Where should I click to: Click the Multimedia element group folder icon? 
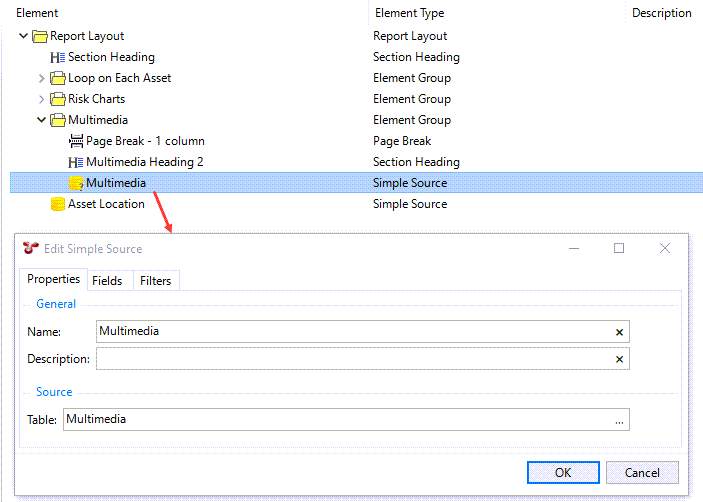pos(57,120)
